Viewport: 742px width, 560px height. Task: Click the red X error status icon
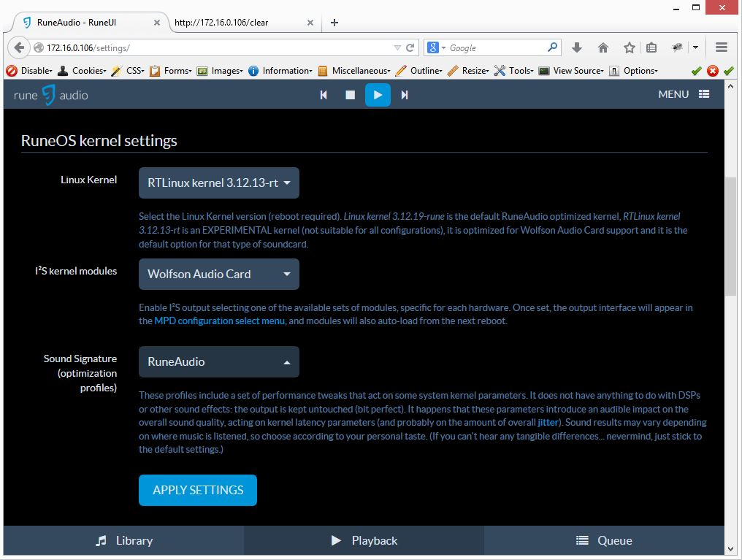pos(713,71)
